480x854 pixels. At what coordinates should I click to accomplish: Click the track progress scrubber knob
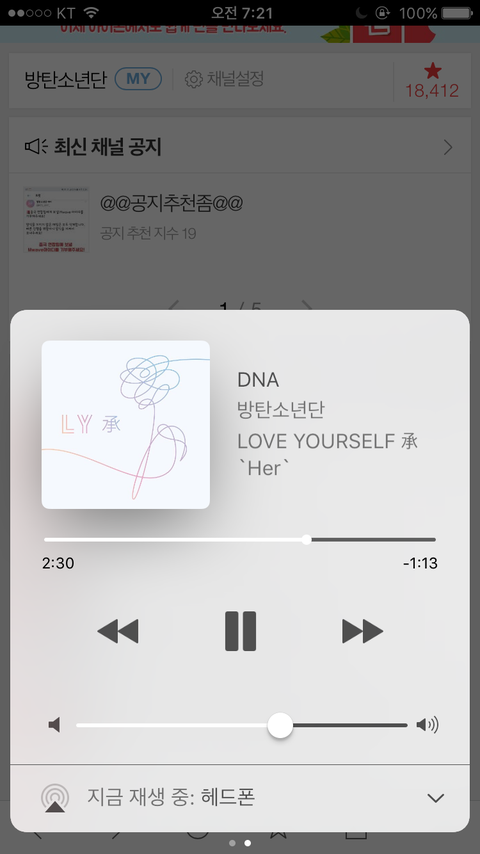tap(306, 540)
